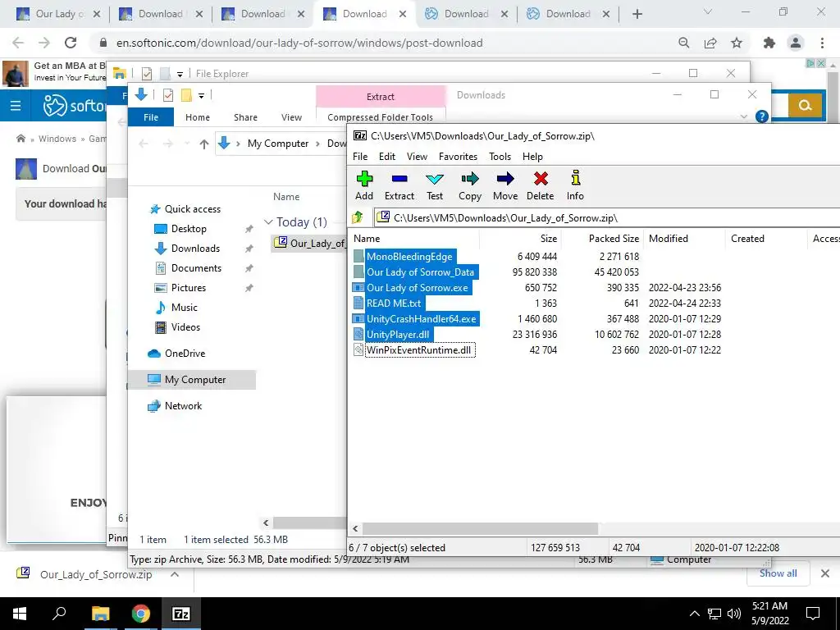This screenshot has width=840, height=630.
Task: Open Favorites menu in 7-Zip
Action: [458, 157]
